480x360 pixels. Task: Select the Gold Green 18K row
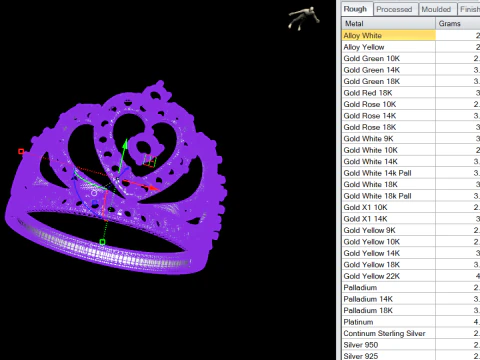coord(411,81)
